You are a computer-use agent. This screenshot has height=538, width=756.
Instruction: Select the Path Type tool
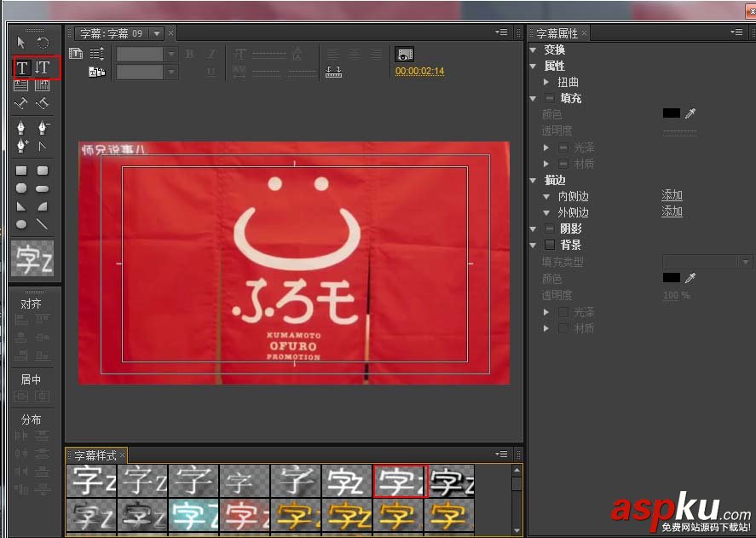(20, 103)
